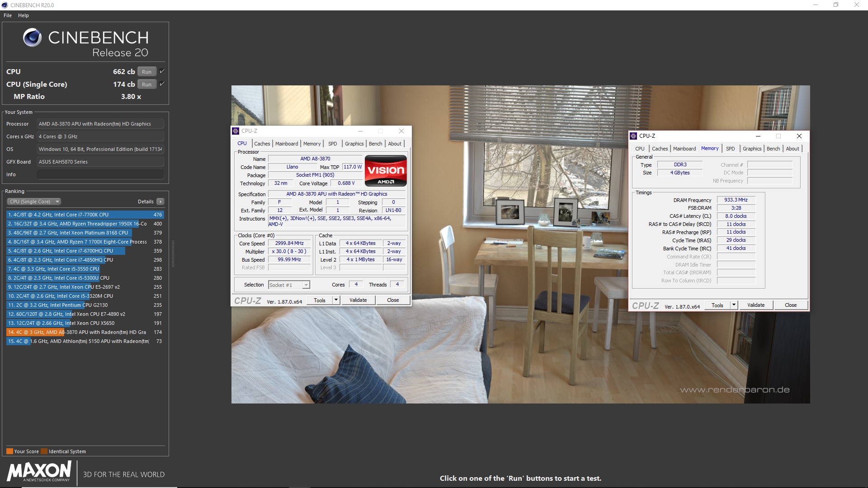This screenshot has width=868, height=488.
Task: Switch to SPD tab in right CPU-Z window
Action: (730, 149)
